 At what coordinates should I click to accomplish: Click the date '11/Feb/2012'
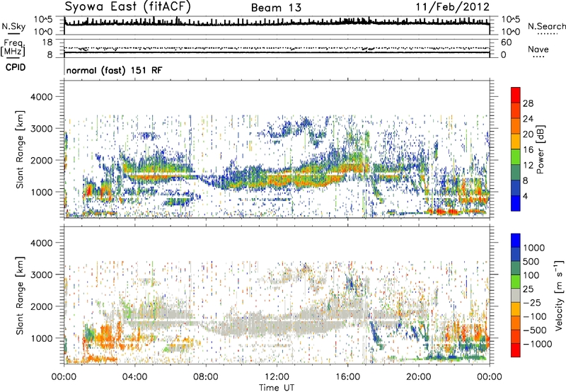click(x=453, y=6)
